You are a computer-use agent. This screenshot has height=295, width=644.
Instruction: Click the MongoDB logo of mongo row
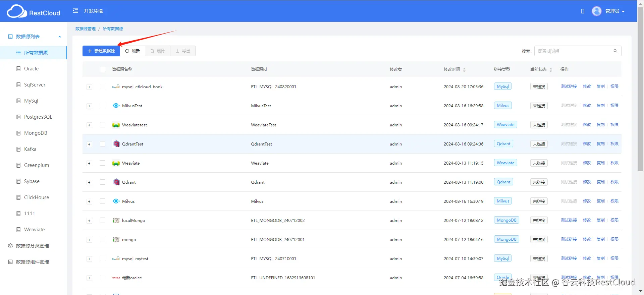pos(116,239)
